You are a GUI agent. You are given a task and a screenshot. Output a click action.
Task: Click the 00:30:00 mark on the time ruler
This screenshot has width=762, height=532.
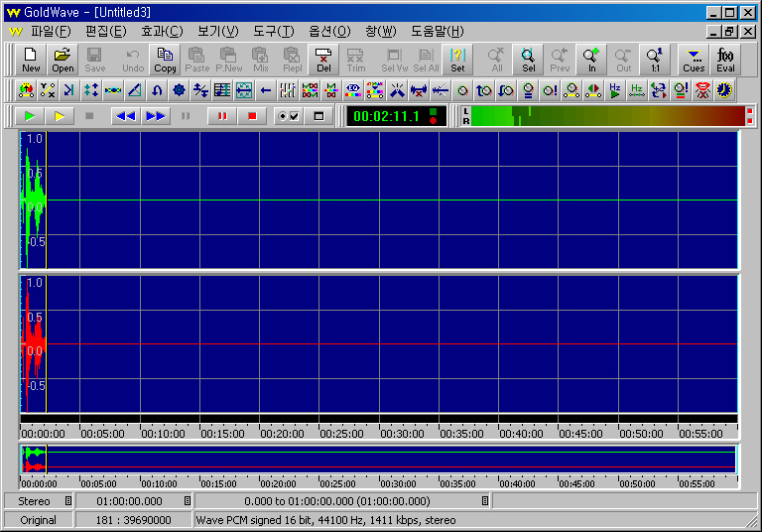click(402, 434)
